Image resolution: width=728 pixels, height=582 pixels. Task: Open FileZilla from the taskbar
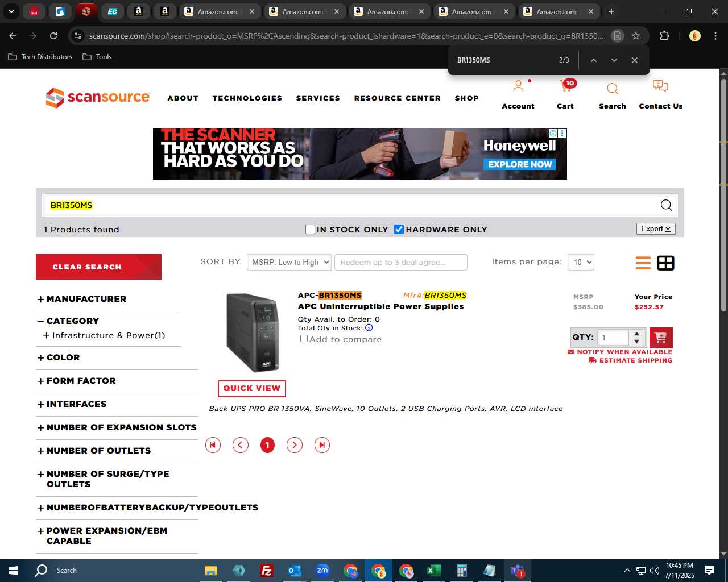click(266, 571)
